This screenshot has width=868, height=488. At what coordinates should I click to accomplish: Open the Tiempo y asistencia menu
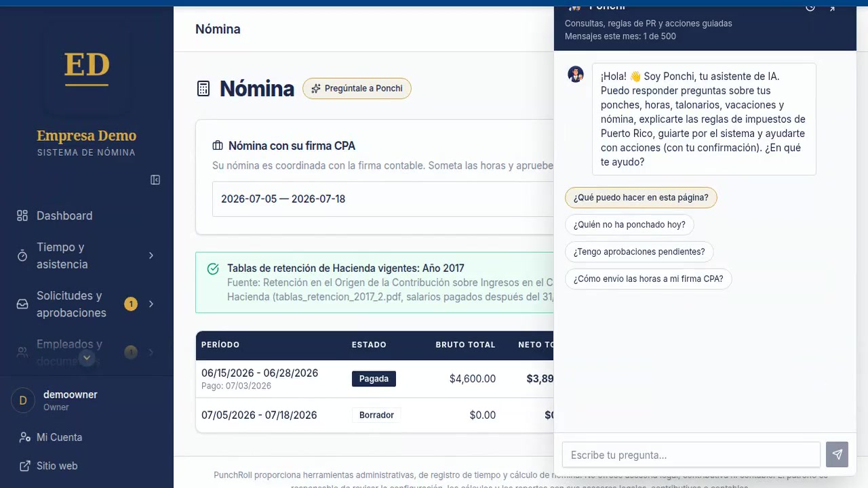[87, 256]
